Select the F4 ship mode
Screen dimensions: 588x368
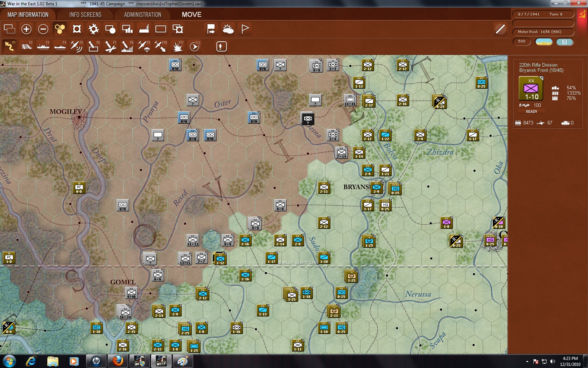pos(60,46)
